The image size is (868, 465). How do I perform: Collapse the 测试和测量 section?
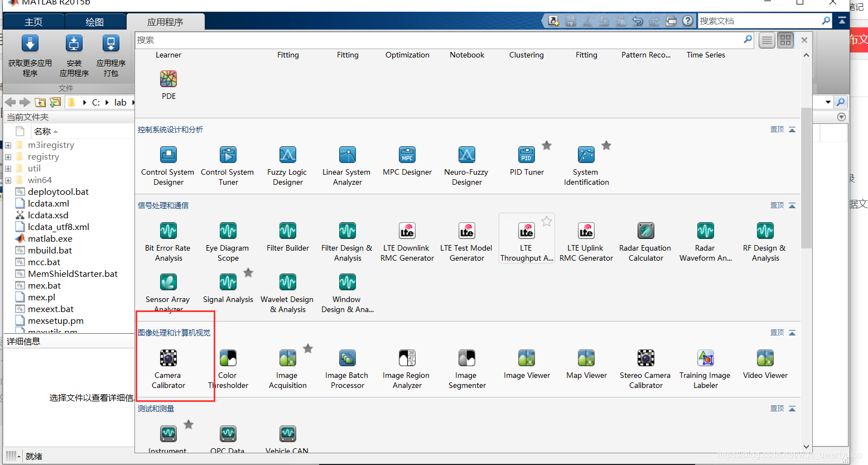[x=792, y=409]
